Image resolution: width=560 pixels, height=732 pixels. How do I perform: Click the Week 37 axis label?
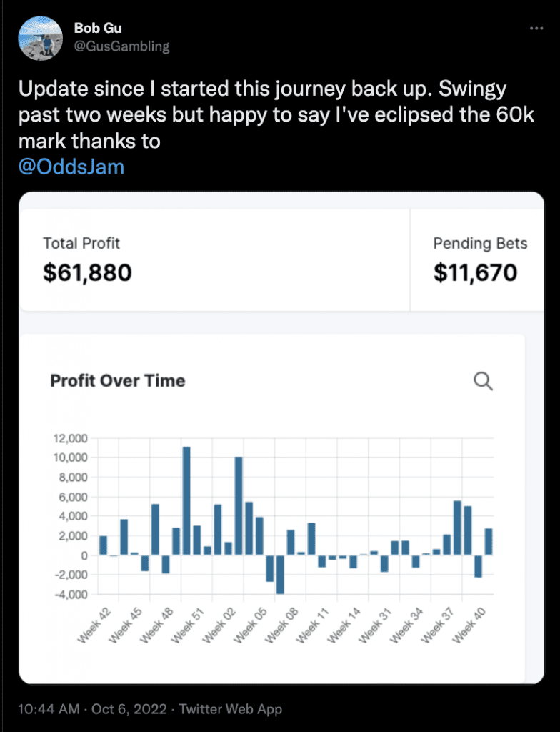(x=438, y=625)
